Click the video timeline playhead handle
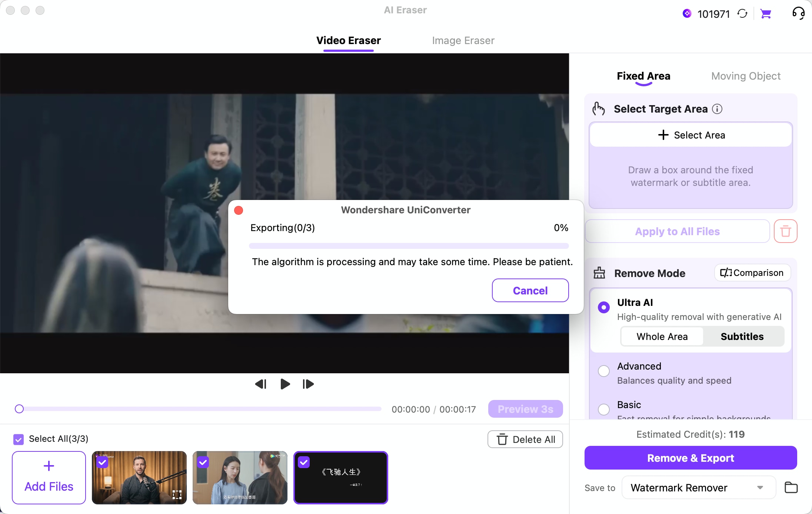 (x=19, y=409)
